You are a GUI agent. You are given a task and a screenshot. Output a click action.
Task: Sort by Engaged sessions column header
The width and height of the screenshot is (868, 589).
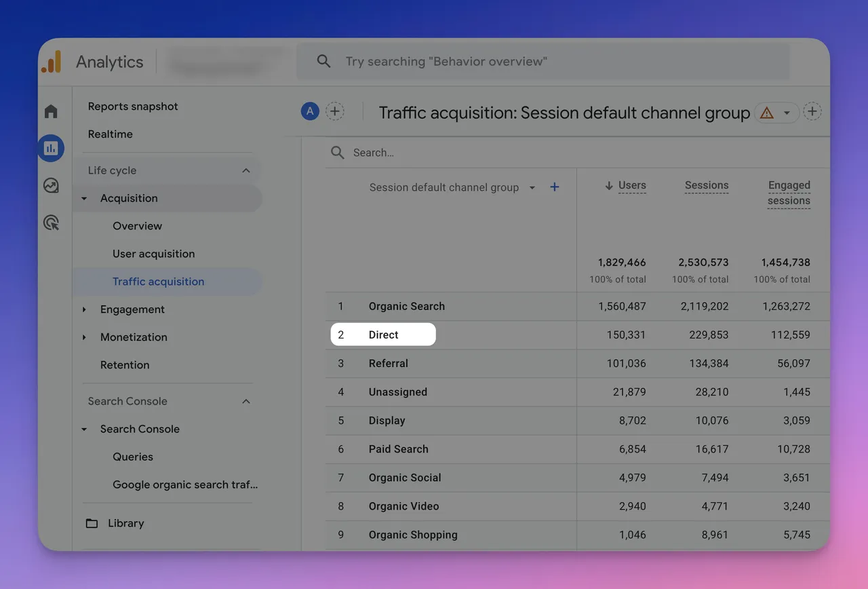(x=789, y=193)
